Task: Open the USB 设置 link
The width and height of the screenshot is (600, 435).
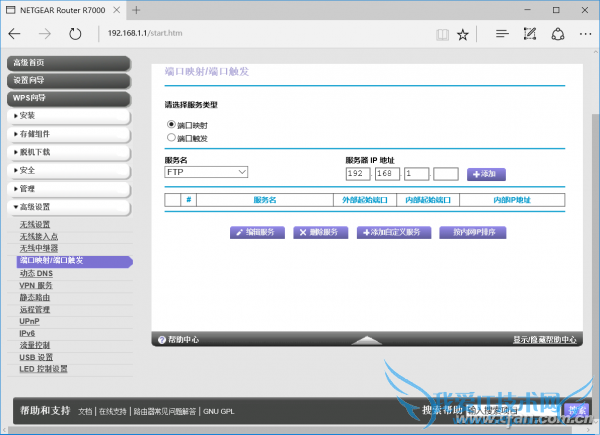Action: click(x=36, y=357)
